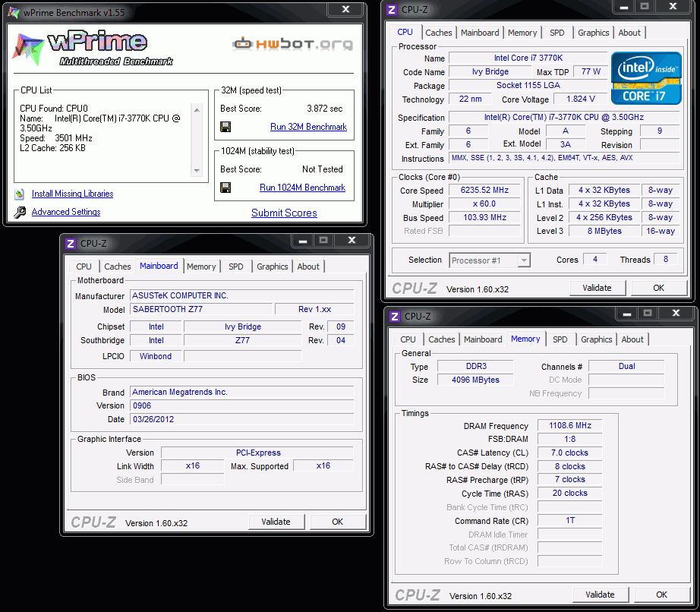
Task: Open Memory tab in Mainboard window
Action: point(201,267)
